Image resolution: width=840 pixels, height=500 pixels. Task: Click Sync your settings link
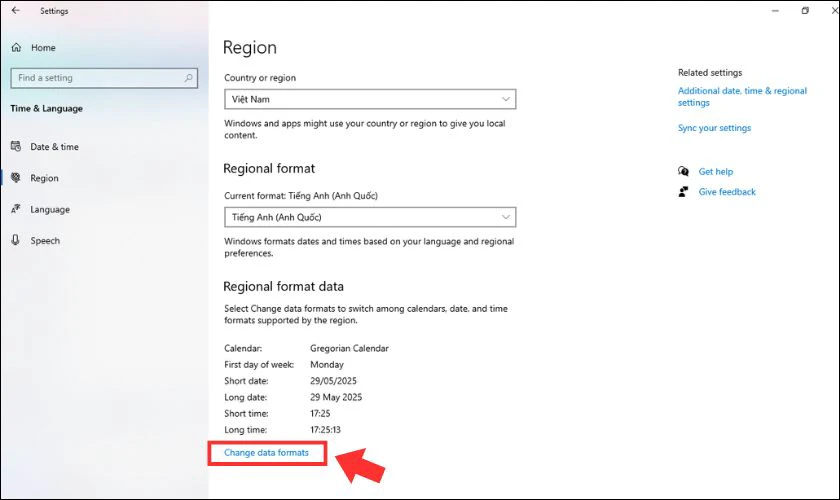point(714,128)
